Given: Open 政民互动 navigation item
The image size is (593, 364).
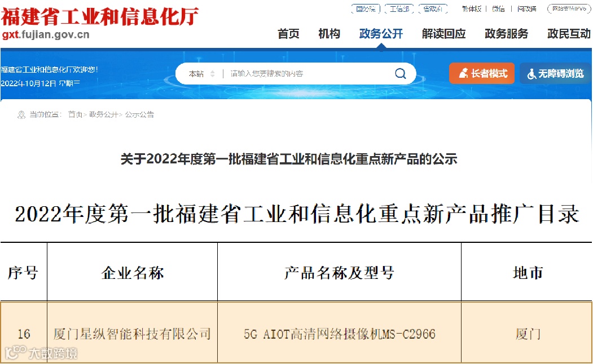Looking at the screenshot, I should (x=569, y=34).
